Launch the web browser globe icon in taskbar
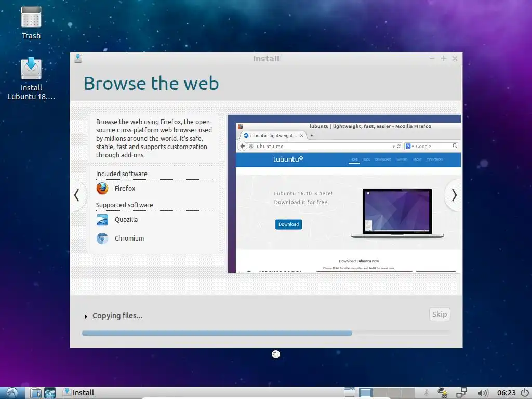 (x=50, y=393)
